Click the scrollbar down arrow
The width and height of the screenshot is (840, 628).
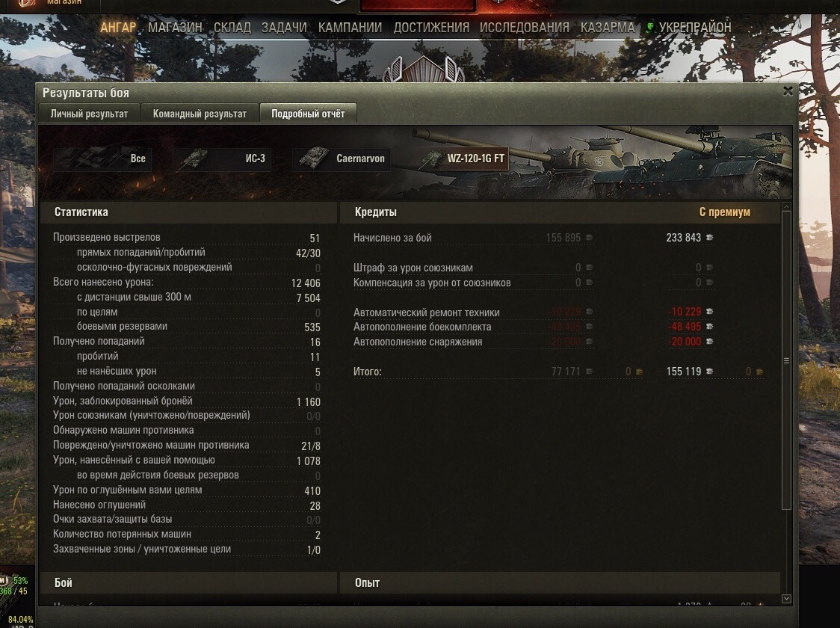click(x=786, y=599)
